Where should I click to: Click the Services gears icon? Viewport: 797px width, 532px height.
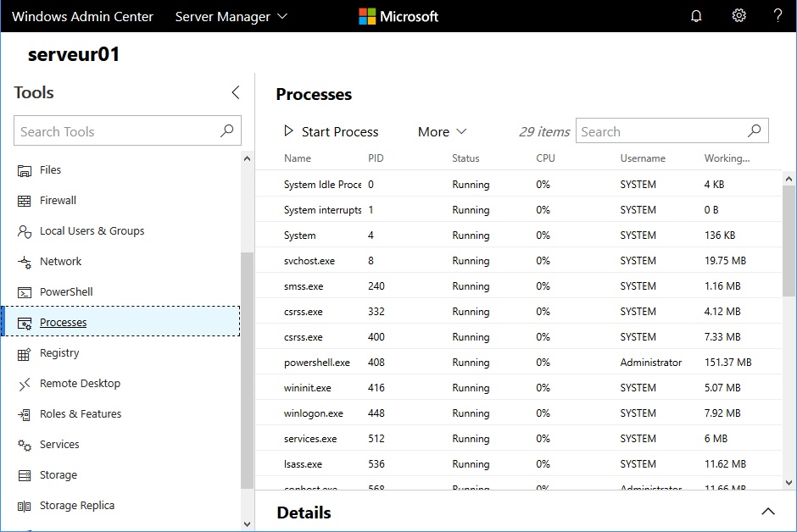(24, 446)
